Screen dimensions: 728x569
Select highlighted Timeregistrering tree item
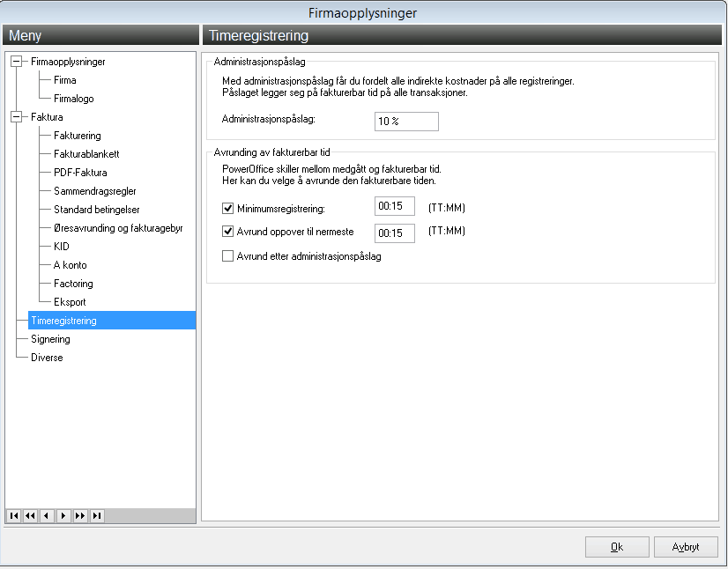click(x=112, y=321)
